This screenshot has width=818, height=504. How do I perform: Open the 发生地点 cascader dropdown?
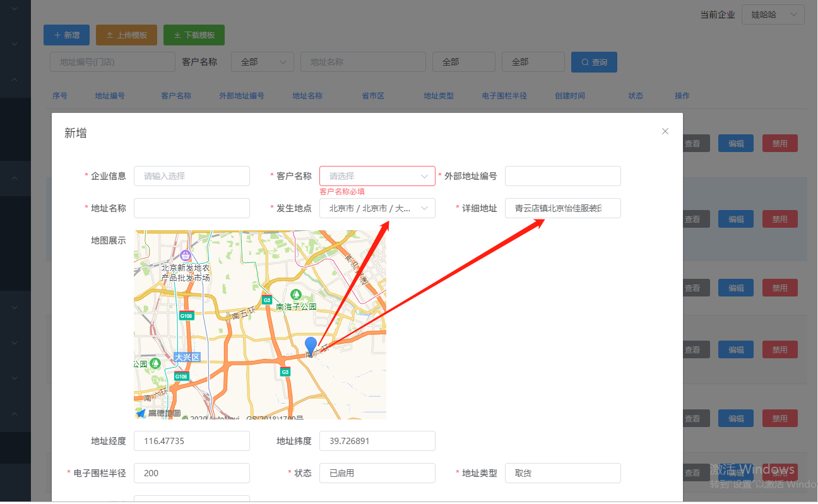[x=377, y=208]
